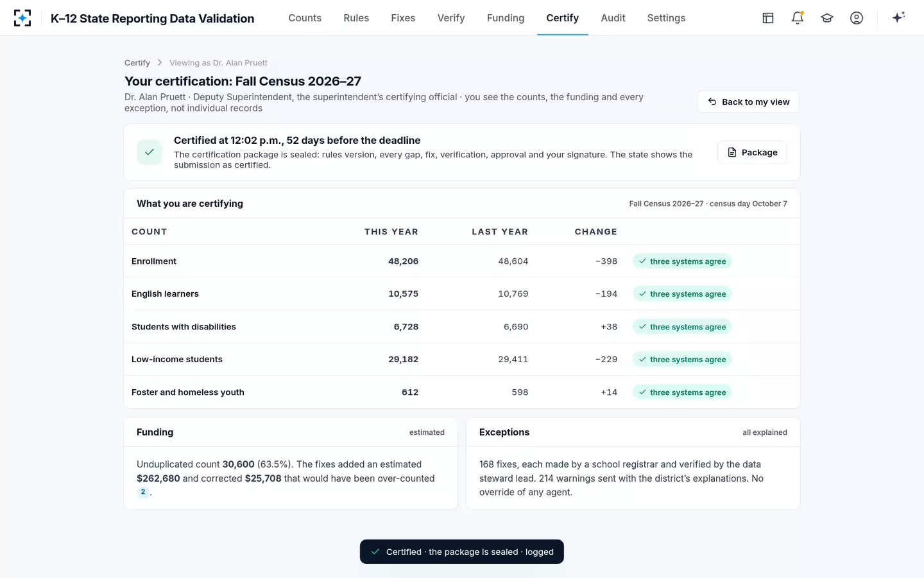The image size is (924, 578).
Task: Switch to the Rules tab
Action: pos(356,18)
